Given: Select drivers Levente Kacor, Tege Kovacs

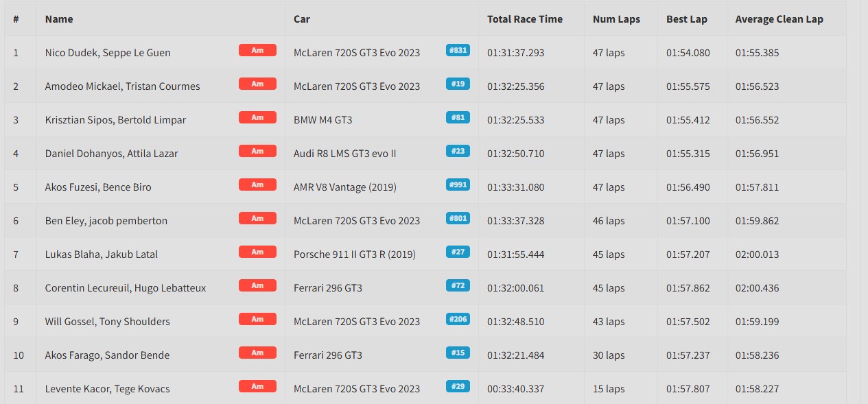Looking at the screenshot, I should [x=108, y=389].
